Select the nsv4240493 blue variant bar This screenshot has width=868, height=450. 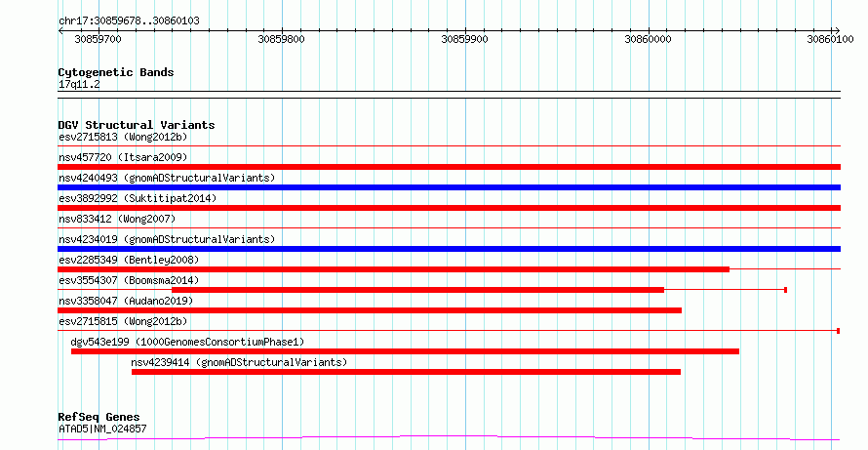point(449,187)
